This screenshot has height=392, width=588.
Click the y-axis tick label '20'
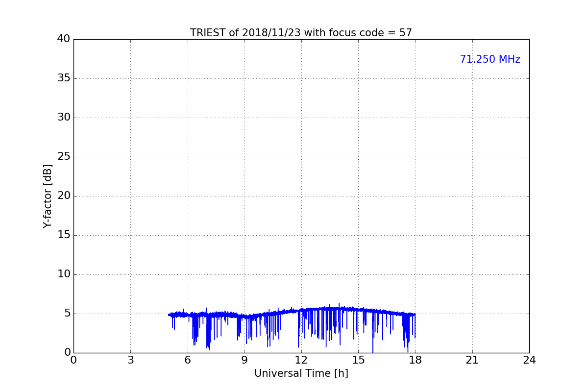[64, 196]
